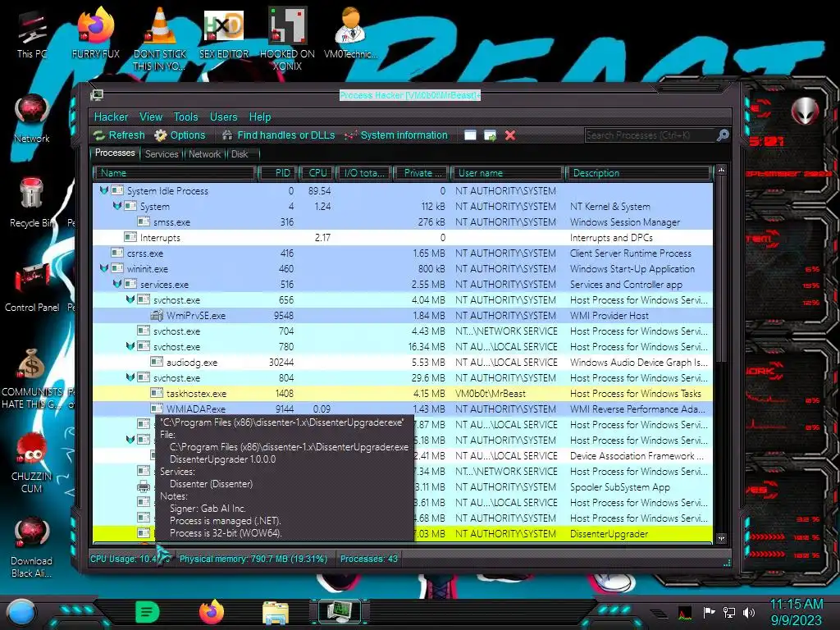The height and width of the screenshot is (630, 840).
Task: Select the audiodg.exe process
Action: point(403,362)
